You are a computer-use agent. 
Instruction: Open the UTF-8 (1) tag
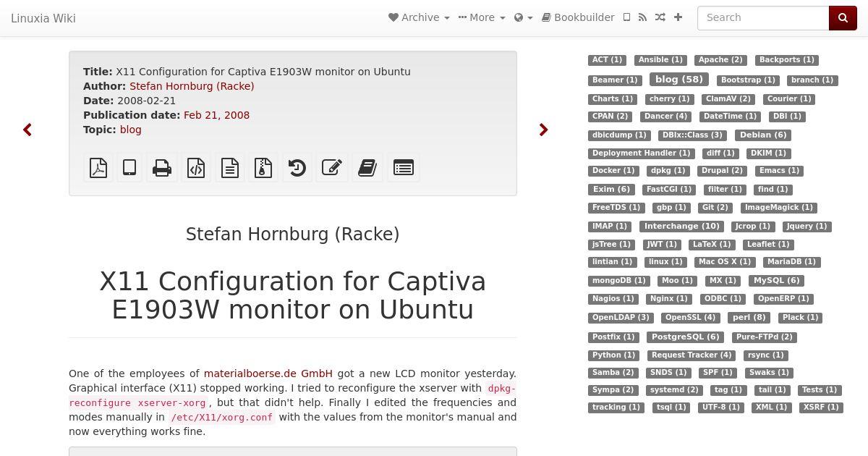pyautogui.click(x=721, y=408)
